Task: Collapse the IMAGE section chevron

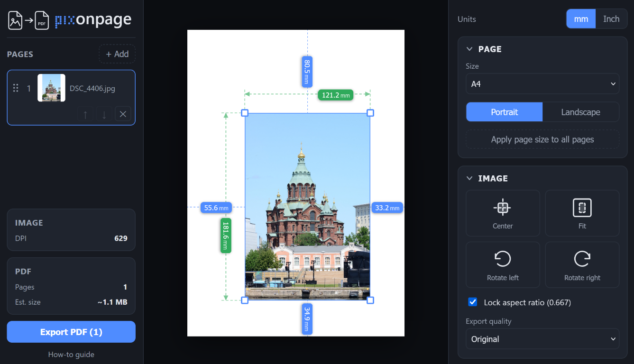Action: [x=469, y=178]
